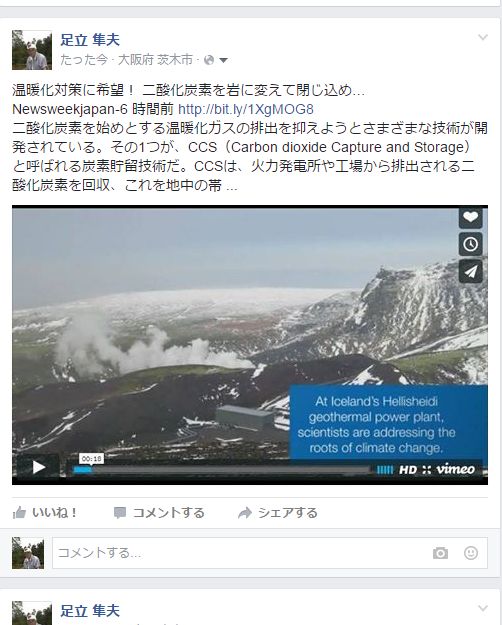The width and height of the screenshot is (502, 625).
Task: Enter fullscreen mode in video player
Action: tap(427, 470)
